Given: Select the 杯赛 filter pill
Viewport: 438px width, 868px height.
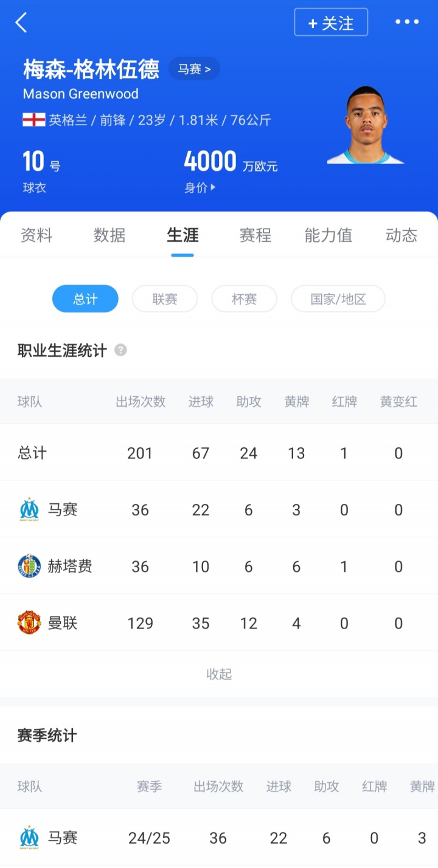Looking at the screenshot, I should click(245, 299).
